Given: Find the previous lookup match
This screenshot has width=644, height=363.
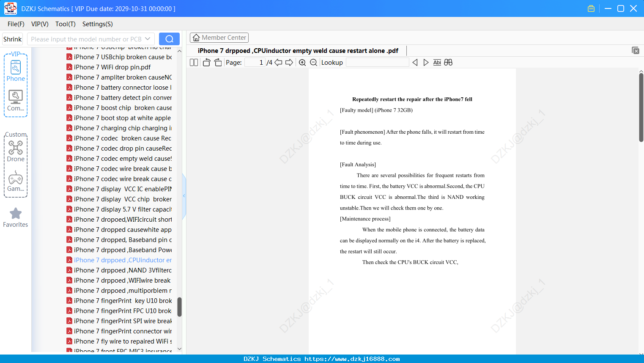Looking at the screenshot, I should coord(415,63).
